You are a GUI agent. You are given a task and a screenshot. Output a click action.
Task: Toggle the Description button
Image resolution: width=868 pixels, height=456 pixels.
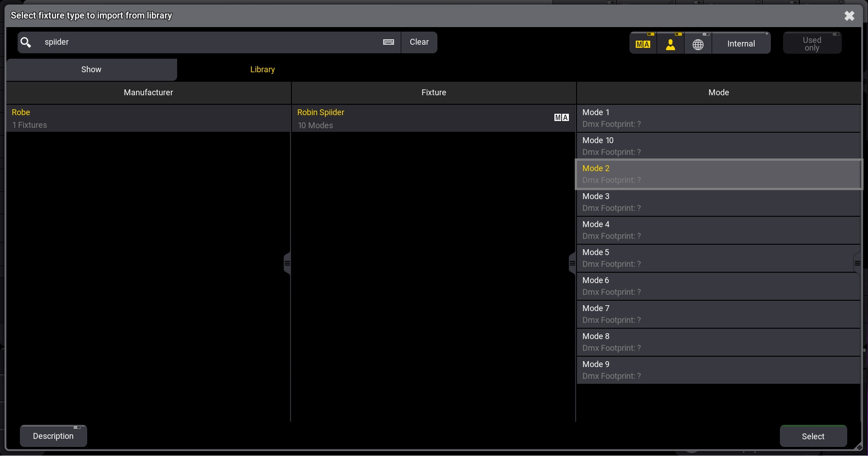(x=53, y=436)
